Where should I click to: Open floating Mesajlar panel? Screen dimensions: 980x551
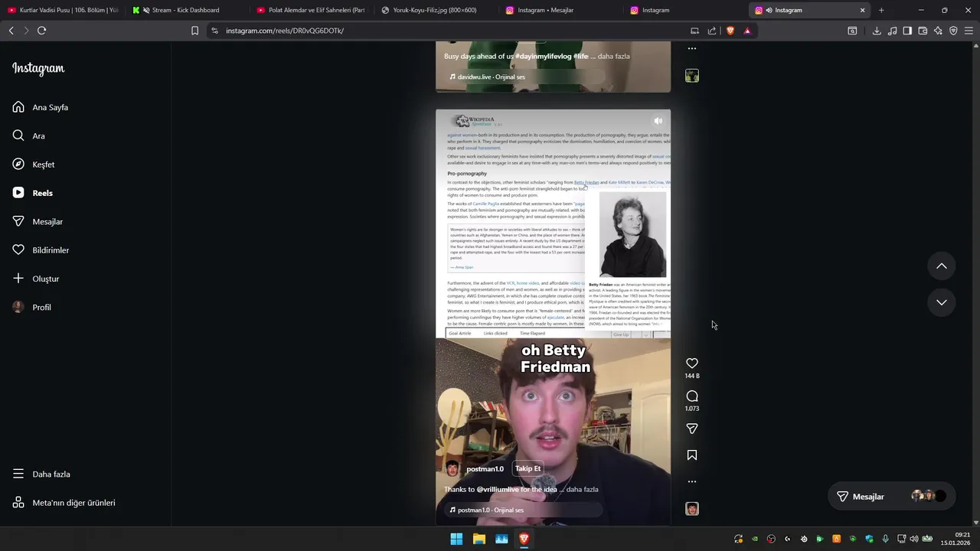(892, 497)
